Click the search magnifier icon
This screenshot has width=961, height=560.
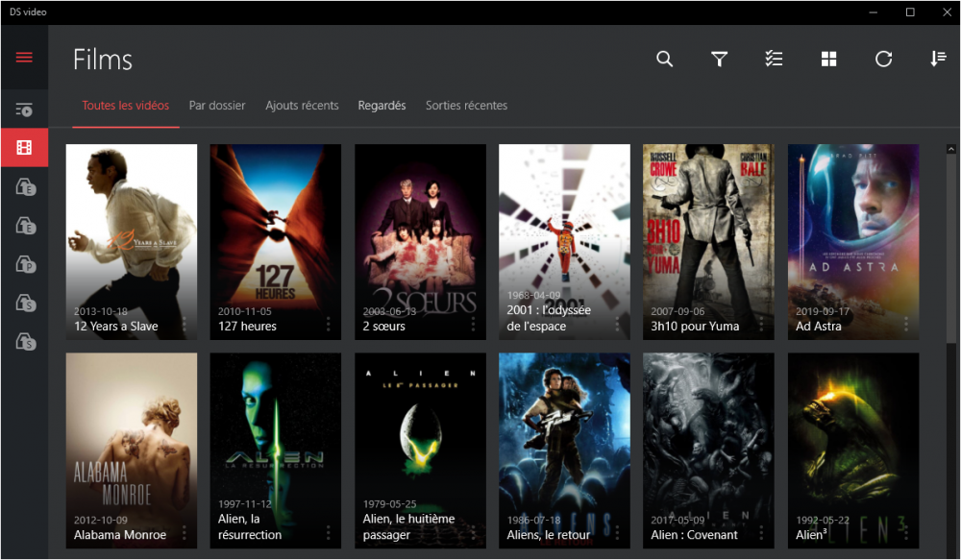click(664, 60)
